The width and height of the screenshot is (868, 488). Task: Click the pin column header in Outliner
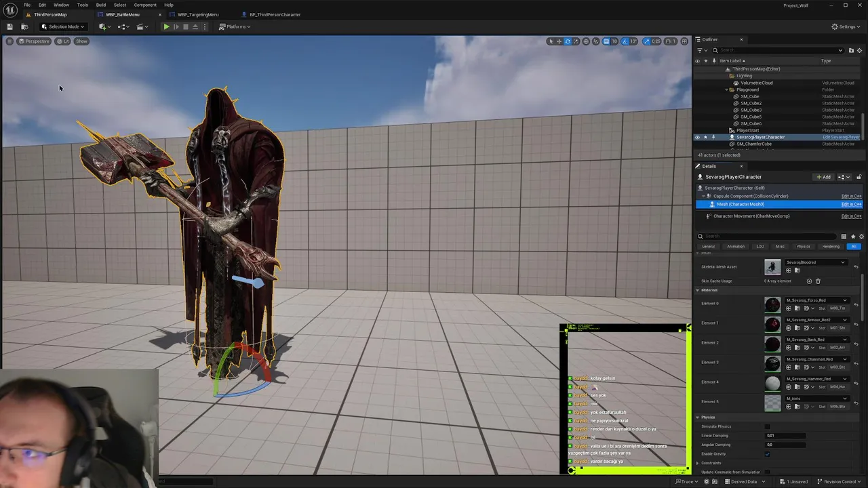(x=713, y=61)
